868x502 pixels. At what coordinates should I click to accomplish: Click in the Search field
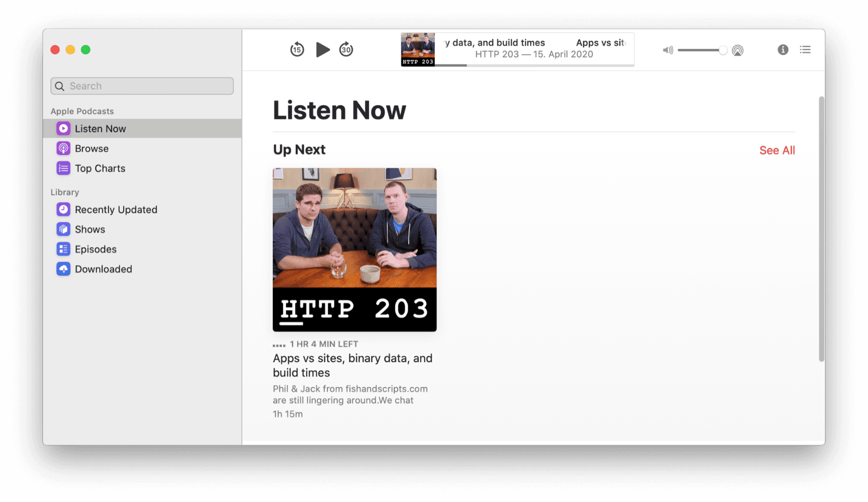(x=142, y=86)
